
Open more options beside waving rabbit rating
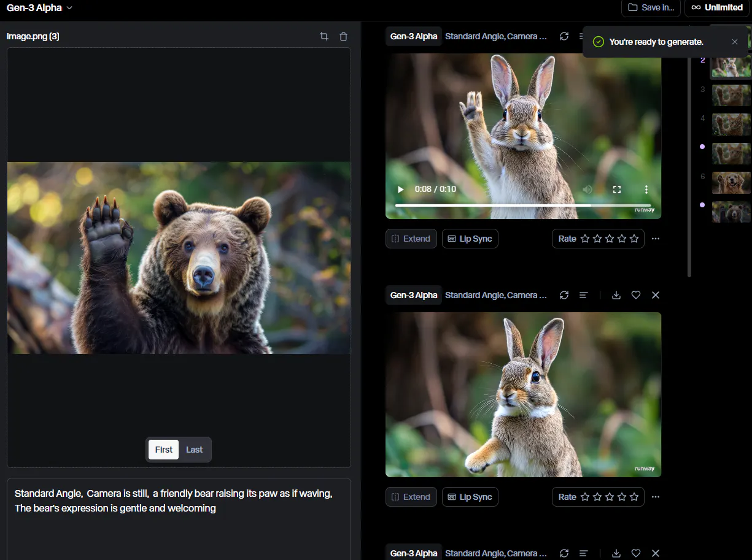pyautogui.click(x=656, y=239)
